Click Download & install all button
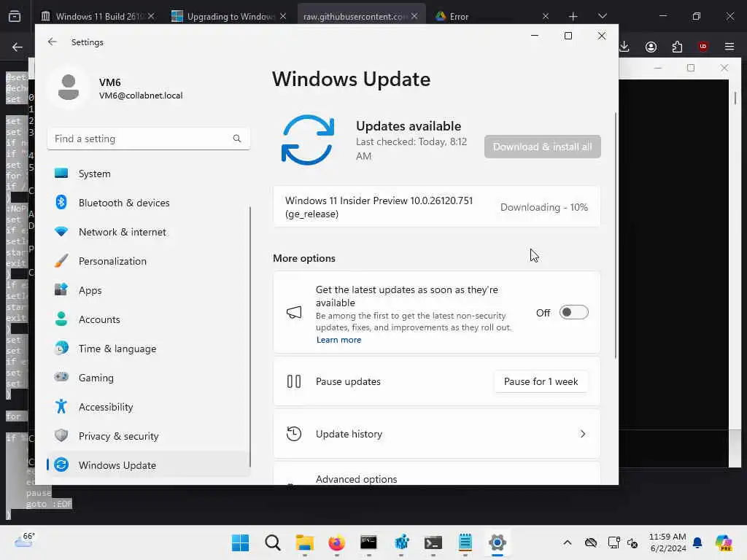Viewport: 747px width, 560px height. (x=542, y=147)
